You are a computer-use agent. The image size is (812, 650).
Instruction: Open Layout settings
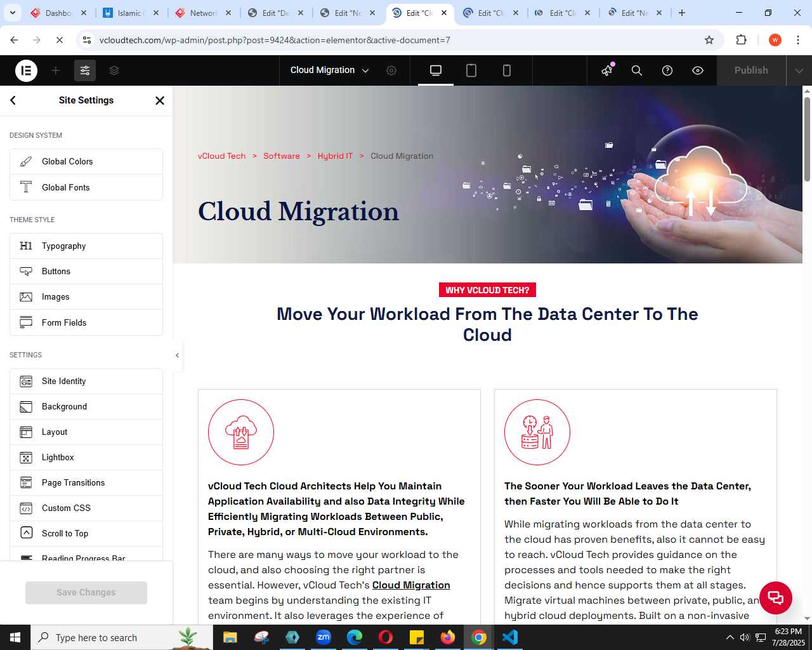(x=86, y=432)
